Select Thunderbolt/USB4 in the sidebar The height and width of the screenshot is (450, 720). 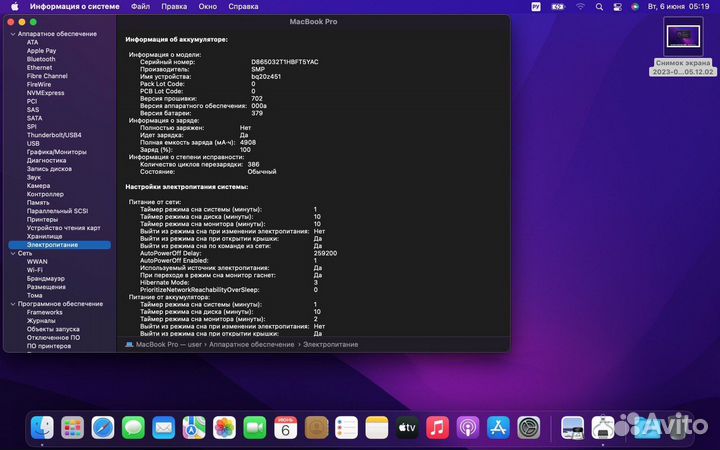click(x=54, y=135)
